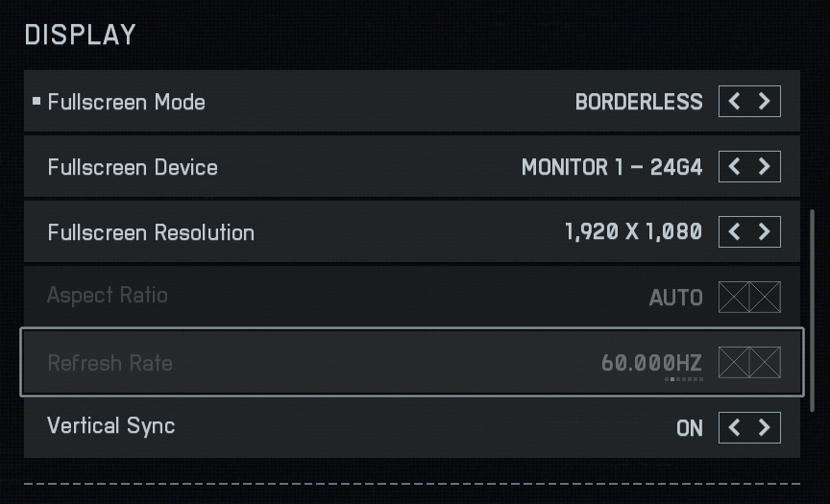The height and width of the screenshot is (504, 830).
Task: Click disabled Refresh Rate left arrow
Action: [735, 362]
